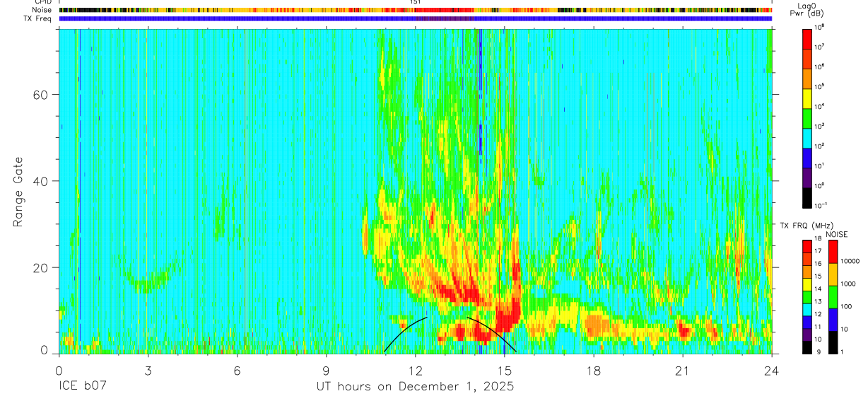Click the left black arc curve near hour 11
This screenshot has height=401, width=868.
[405, 334]
